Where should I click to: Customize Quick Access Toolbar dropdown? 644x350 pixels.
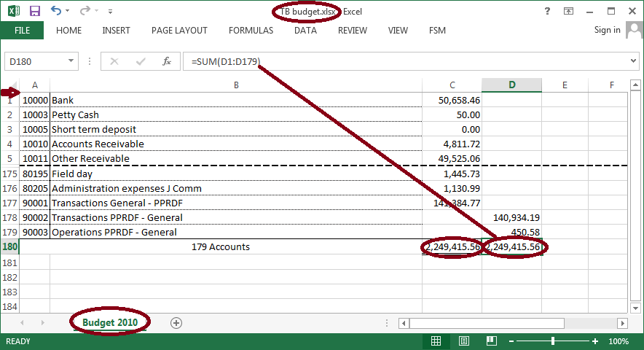[x=110, y=12]
